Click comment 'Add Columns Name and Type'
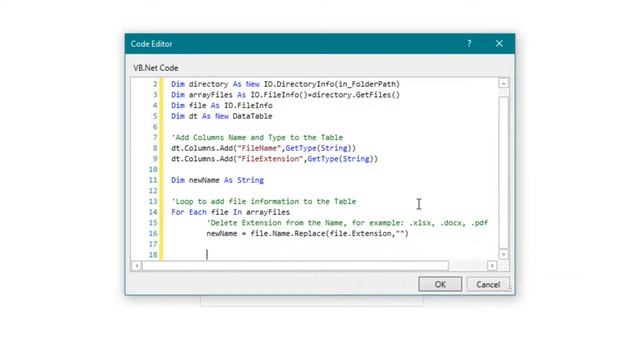The height and width of the screenshot is (360, 640). tap(257, 137)
